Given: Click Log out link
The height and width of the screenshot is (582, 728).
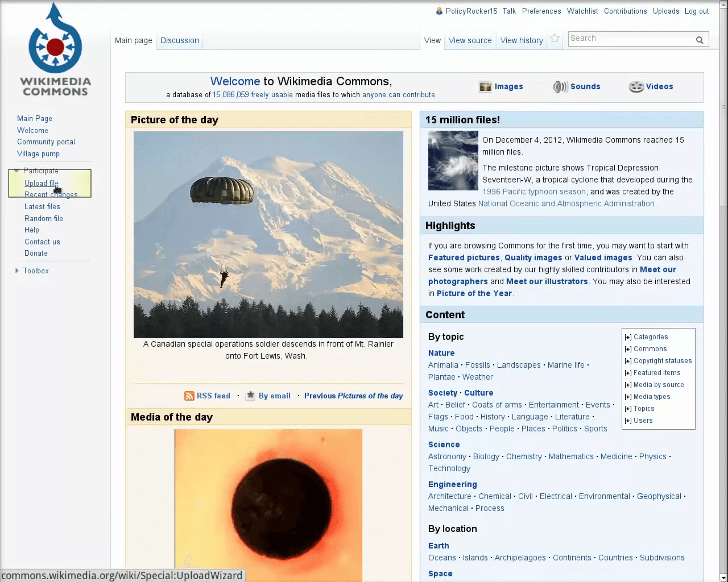Looking at the screenshot, I should [697, 11].
